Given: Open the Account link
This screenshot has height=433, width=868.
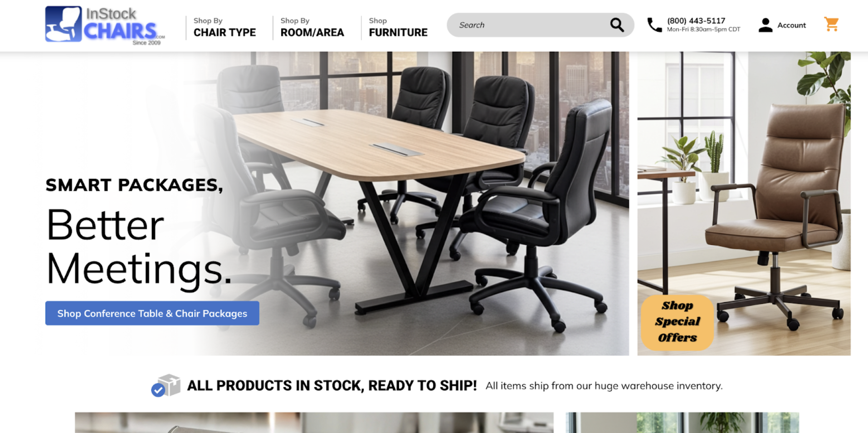Looking at the screenshot, I should [x=791, y=25].
